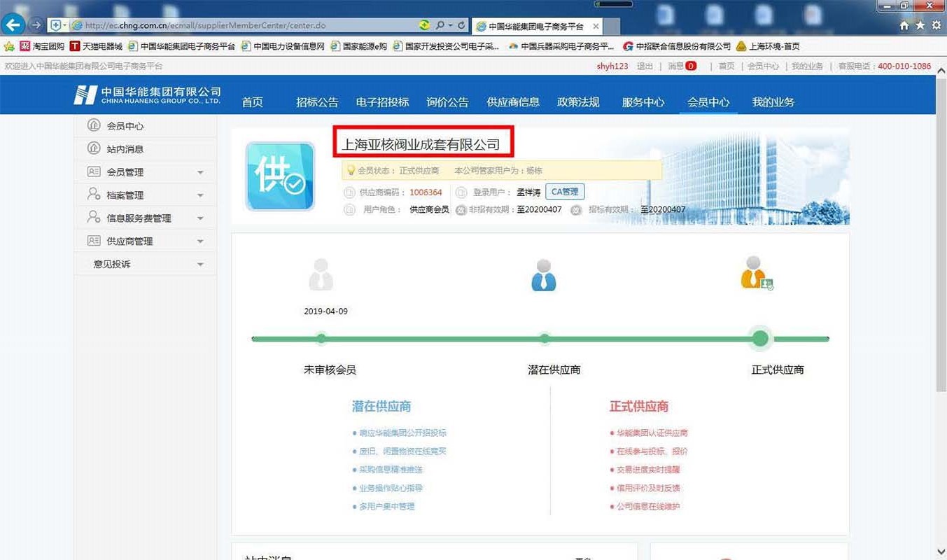
Task: Open the 国家能源e购 bookmark
Action: pos(358,46)
